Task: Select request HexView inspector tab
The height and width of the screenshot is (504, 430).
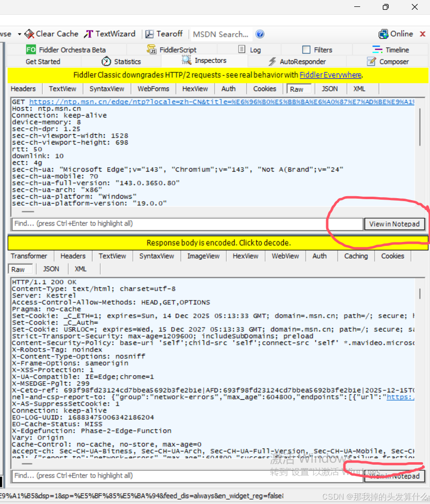Action: coord(195,89)
